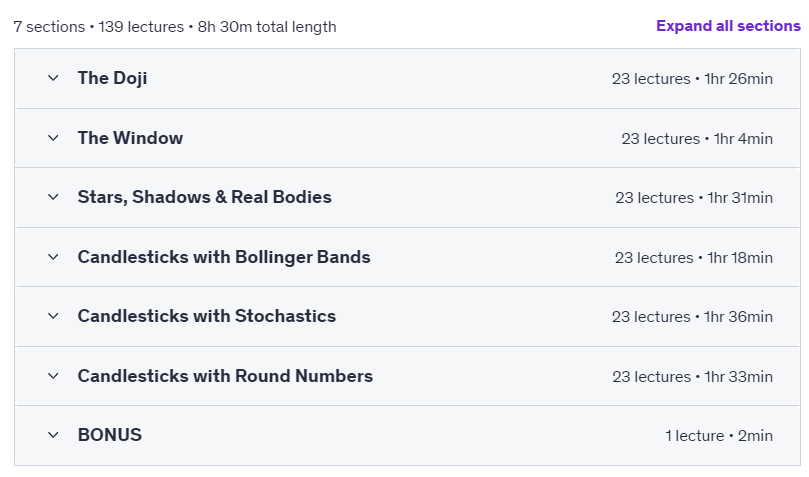This screenshot has width=809, height=477.
Task: Expand The Doji section chevron
Action: pos(53,78)
